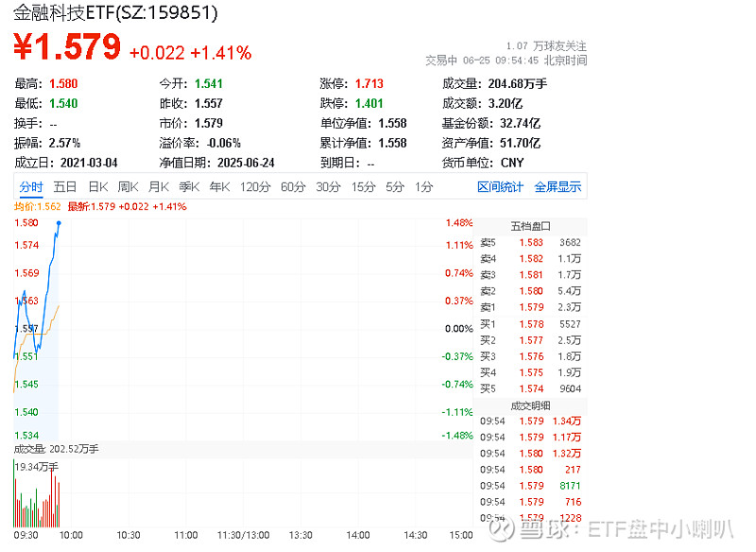This screenshot has height=552, width=756.
Task: Open the 区间统计 link
Action: [501, 186]
